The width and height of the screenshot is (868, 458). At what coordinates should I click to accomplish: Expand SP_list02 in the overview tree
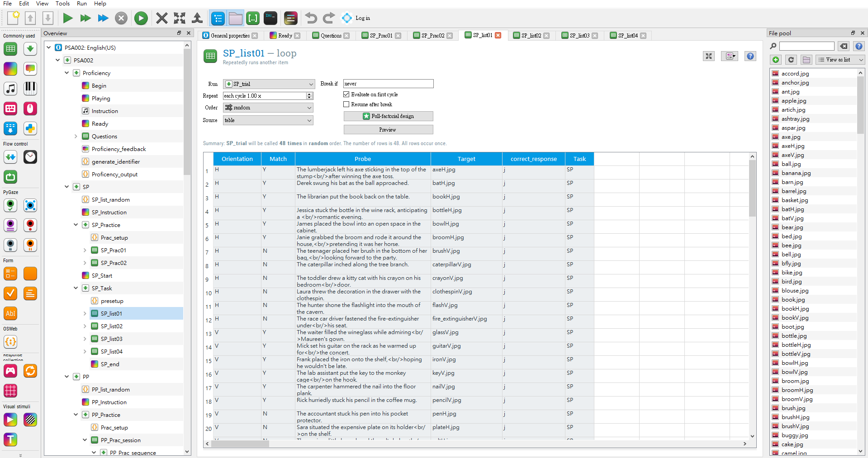click(85, 326)
